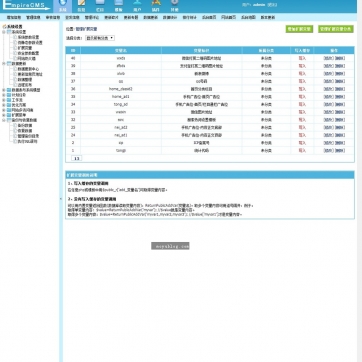362x362 pixels.
Task: Open 恢复数据 in the sidebar tree
Action: tap(25, 131)
